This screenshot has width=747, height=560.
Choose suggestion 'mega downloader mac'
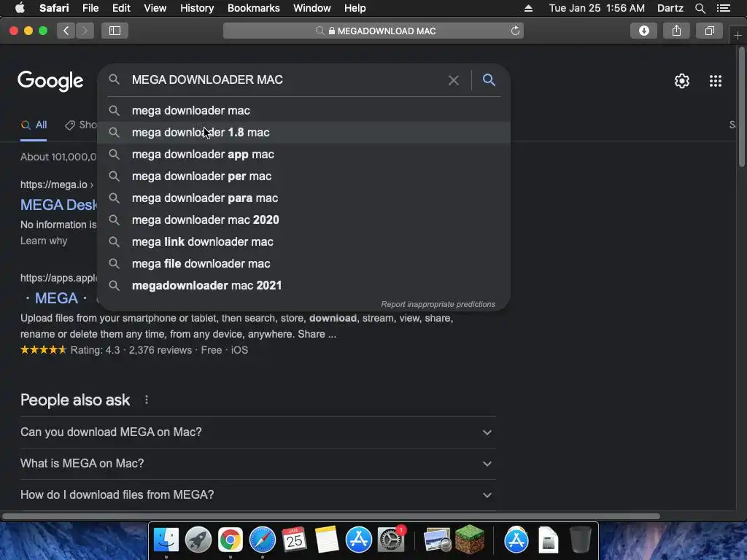tap(303, 111)
